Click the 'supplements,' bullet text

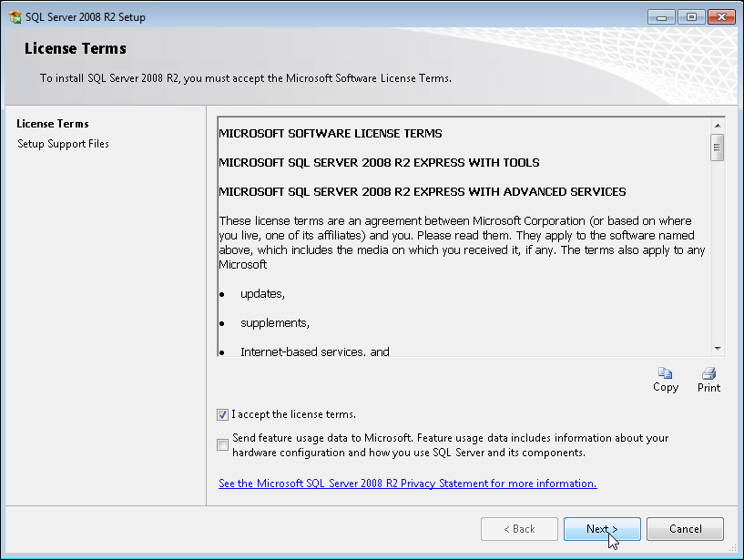coord(275,322)
